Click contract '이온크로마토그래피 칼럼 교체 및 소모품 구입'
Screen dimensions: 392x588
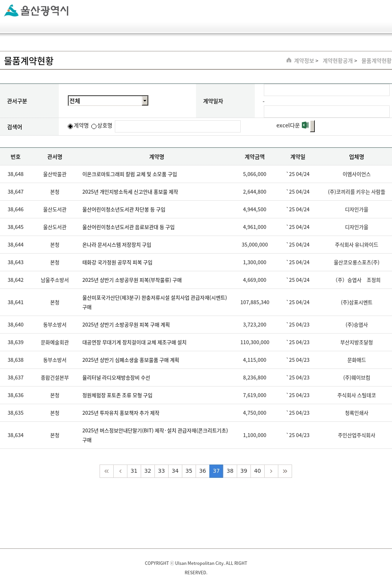click(130, 174)
